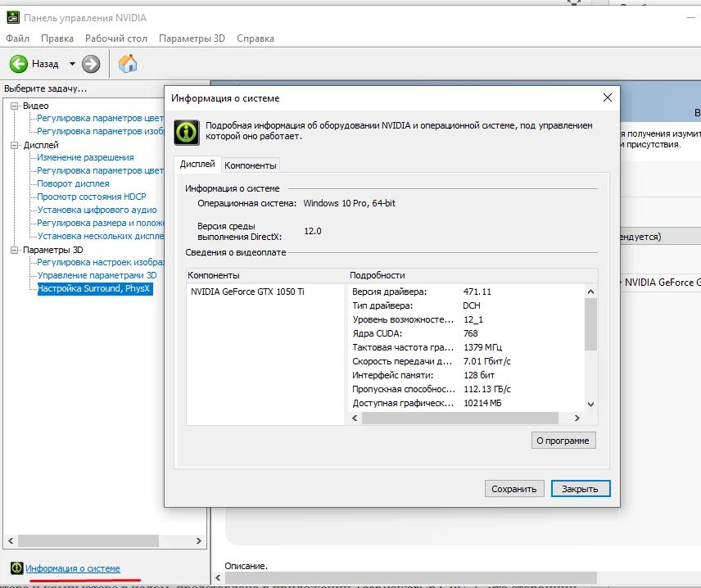Viewport: 701px width, 588px height.
Task: Click the green Back arrow icon
Action: tap(18, 64)
